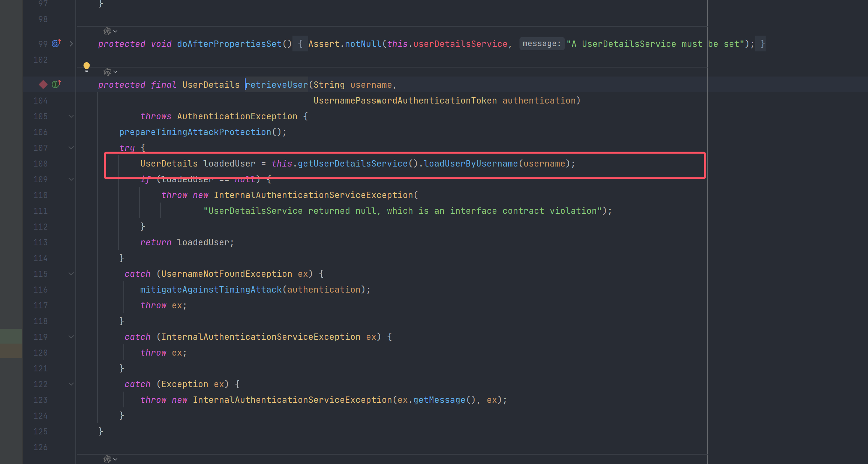This screenshot has height=464, width=868.
Task: Open dropdown arrow next to AI icon above retrieveUser
Action: (x=115, y=72)
